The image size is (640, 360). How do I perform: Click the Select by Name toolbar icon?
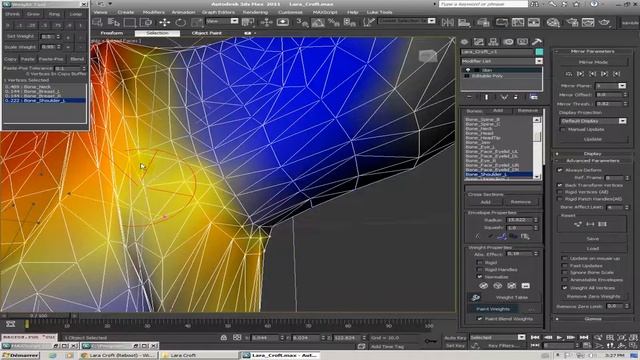click(114, 22)
